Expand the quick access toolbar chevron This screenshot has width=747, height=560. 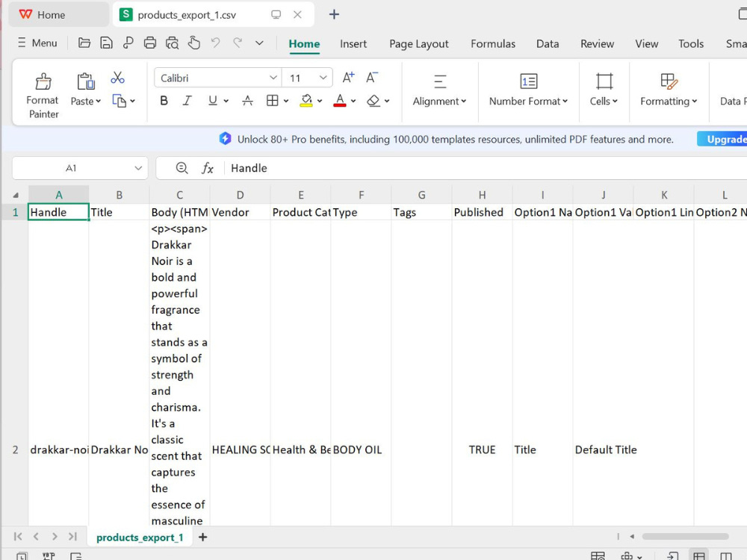259,43
